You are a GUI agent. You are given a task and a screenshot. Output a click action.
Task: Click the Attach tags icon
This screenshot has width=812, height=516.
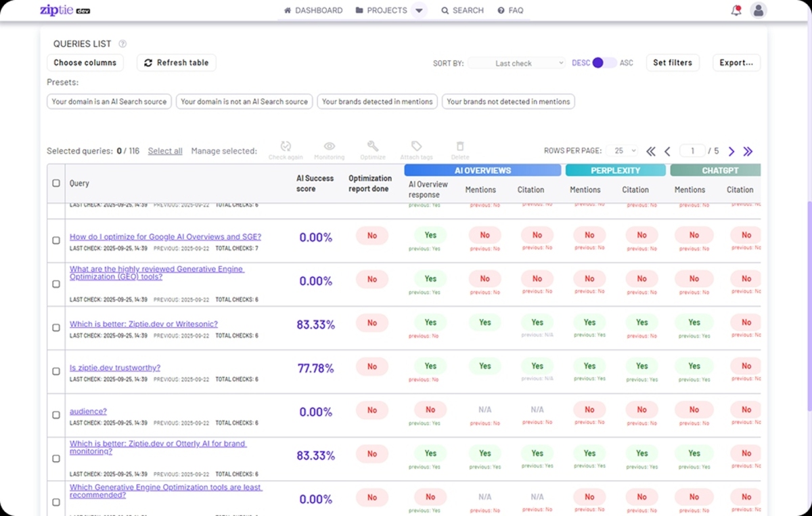(416, 146)
